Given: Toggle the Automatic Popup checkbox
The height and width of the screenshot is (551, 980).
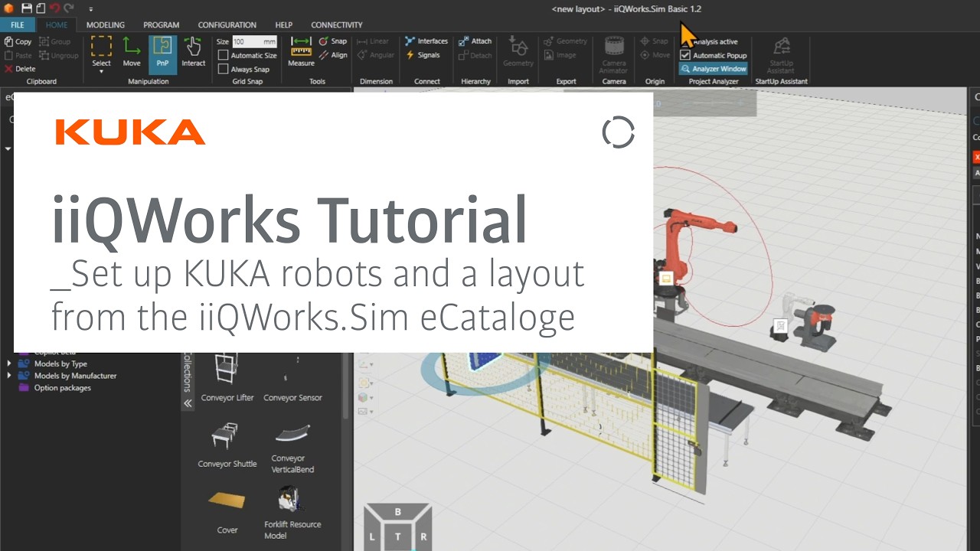Looking at the screenshot, I should tap(685, 55).
